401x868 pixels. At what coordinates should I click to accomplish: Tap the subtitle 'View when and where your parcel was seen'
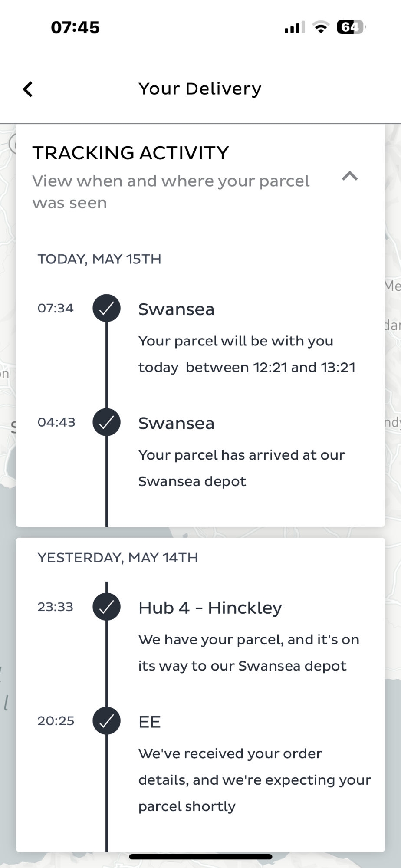point(171,192)
